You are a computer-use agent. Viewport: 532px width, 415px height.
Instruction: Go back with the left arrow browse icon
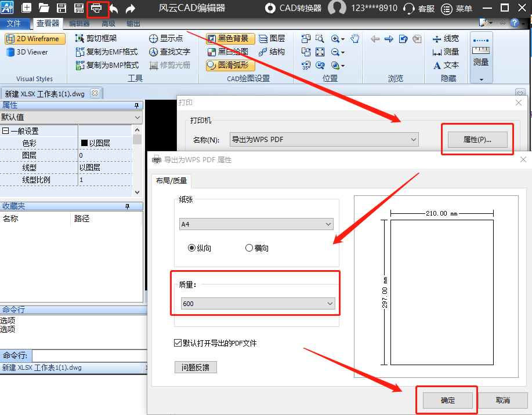[375, 39]
